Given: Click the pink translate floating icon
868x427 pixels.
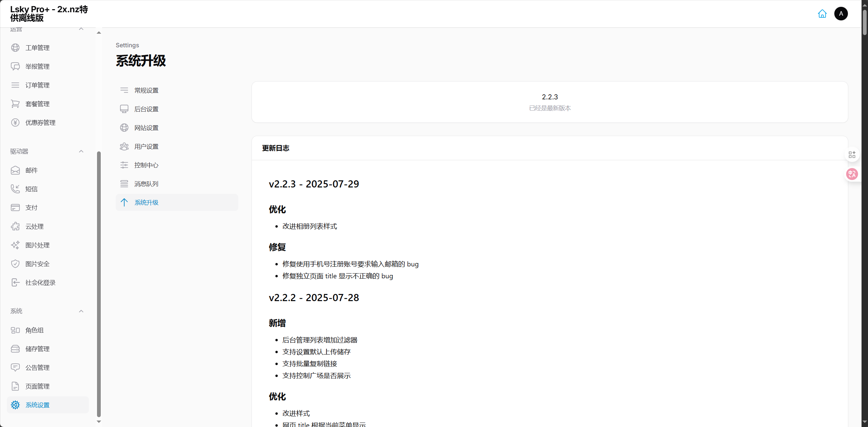Looking at the screenshot, I should pyautogui.click(x=852, y=174).
